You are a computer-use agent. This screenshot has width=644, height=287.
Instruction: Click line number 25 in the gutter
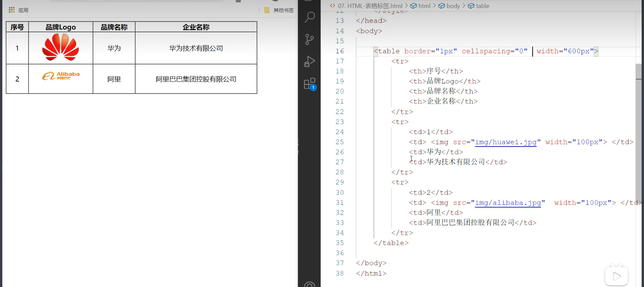tap(340, 142)
